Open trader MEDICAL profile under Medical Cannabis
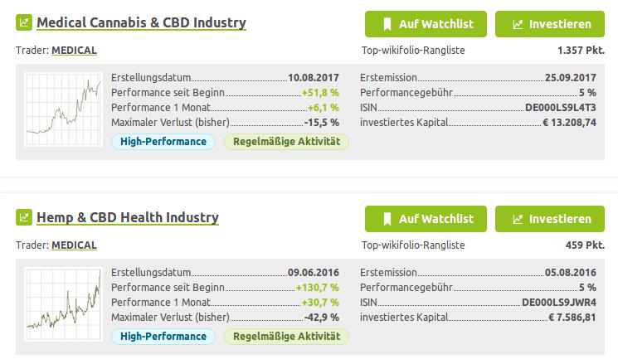This screenshot has height=364, width=618. [74, 50]
